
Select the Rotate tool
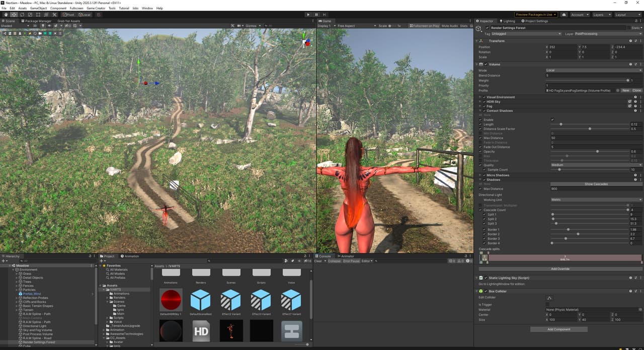pos(22,15)
